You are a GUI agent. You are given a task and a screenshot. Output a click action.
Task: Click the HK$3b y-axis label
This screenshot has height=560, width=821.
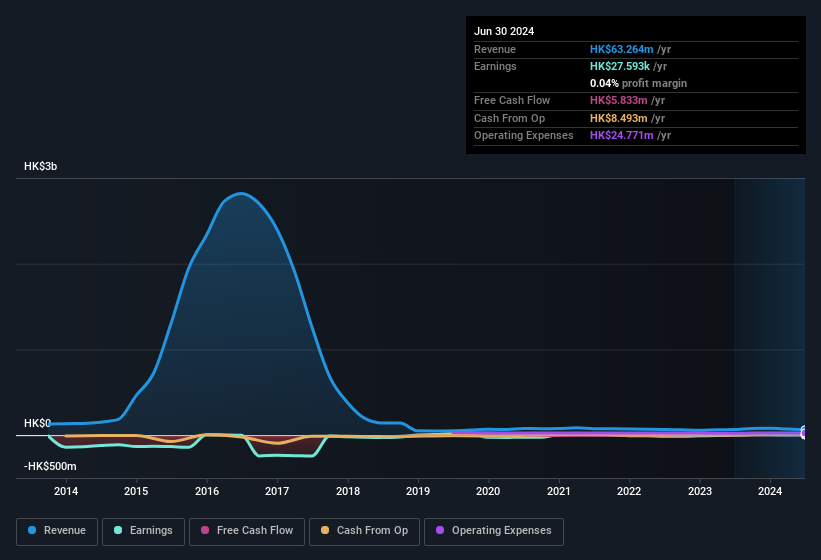click(40, 166)
